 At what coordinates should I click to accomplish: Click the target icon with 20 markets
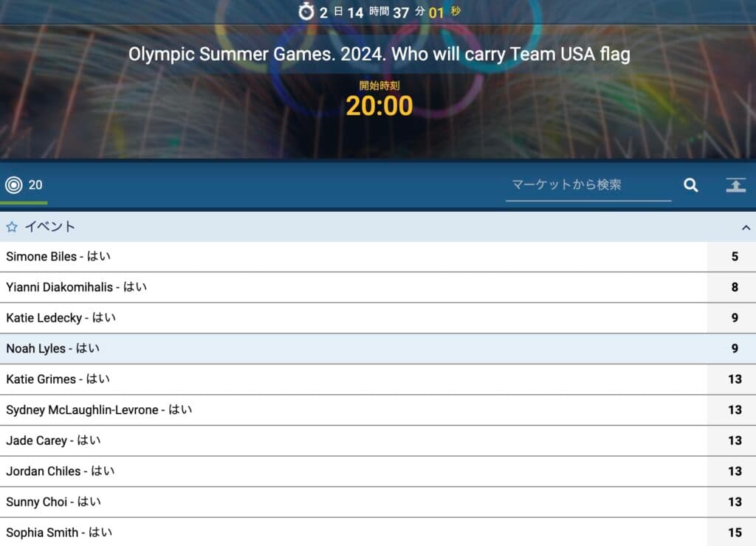[x=14, y=184]
